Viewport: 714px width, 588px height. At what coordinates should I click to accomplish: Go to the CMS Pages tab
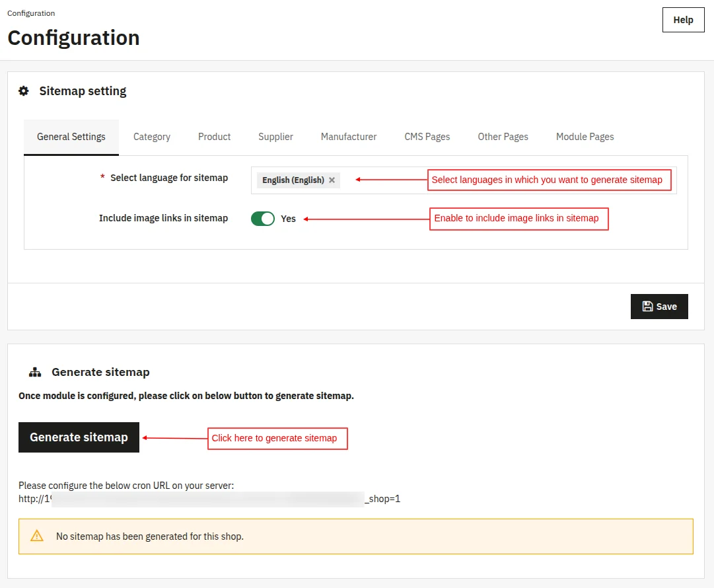coord(427,137)
